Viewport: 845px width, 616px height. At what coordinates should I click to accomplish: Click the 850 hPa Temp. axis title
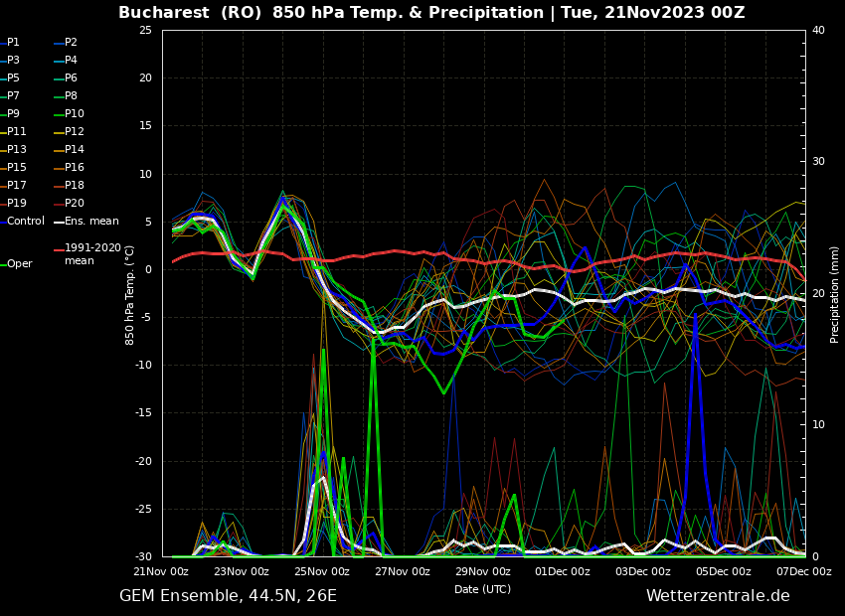[130, 294]
